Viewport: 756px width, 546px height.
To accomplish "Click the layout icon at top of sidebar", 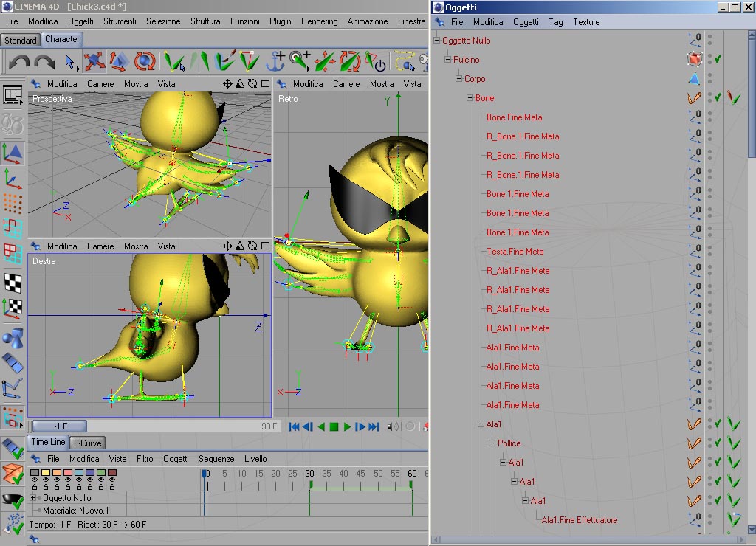I will pyautogui.click(x=13, y=95).
